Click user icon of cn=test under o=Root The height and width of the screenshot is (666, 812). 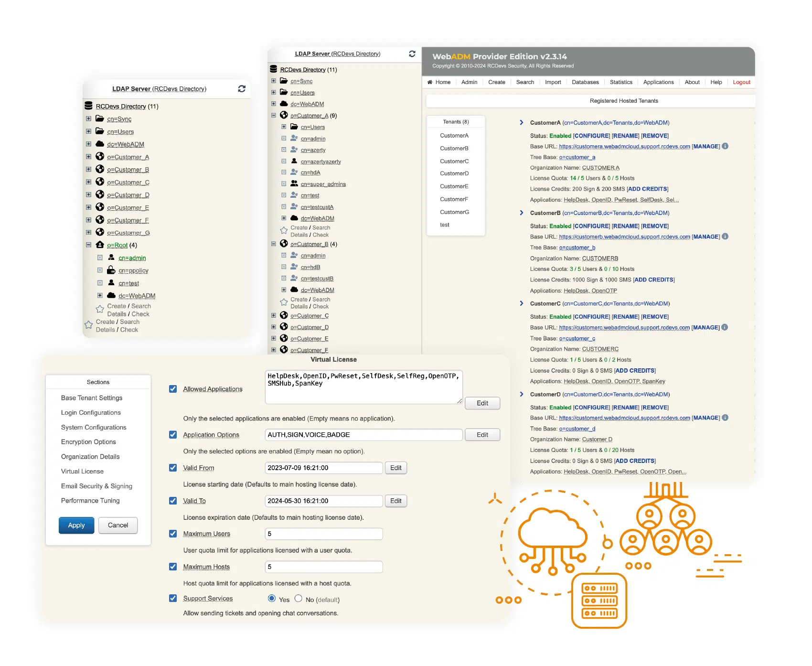(111, 283)
